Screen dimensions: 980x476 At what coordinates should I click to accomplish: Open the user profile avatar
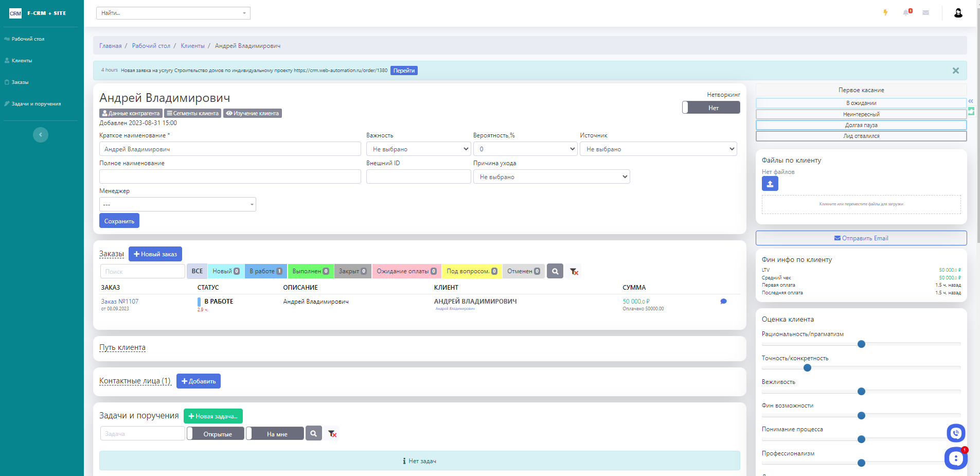click(958, 13)
